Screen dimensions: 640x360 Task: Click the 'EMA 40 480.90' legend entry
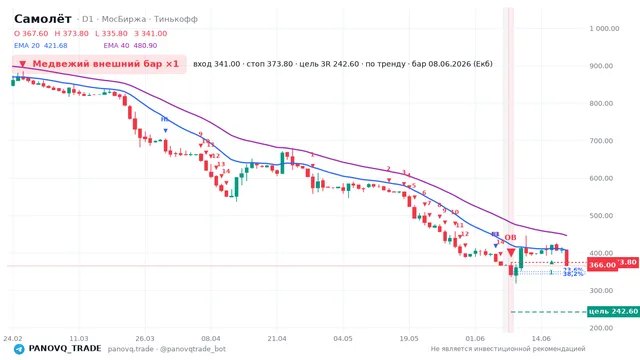[130, 46]
